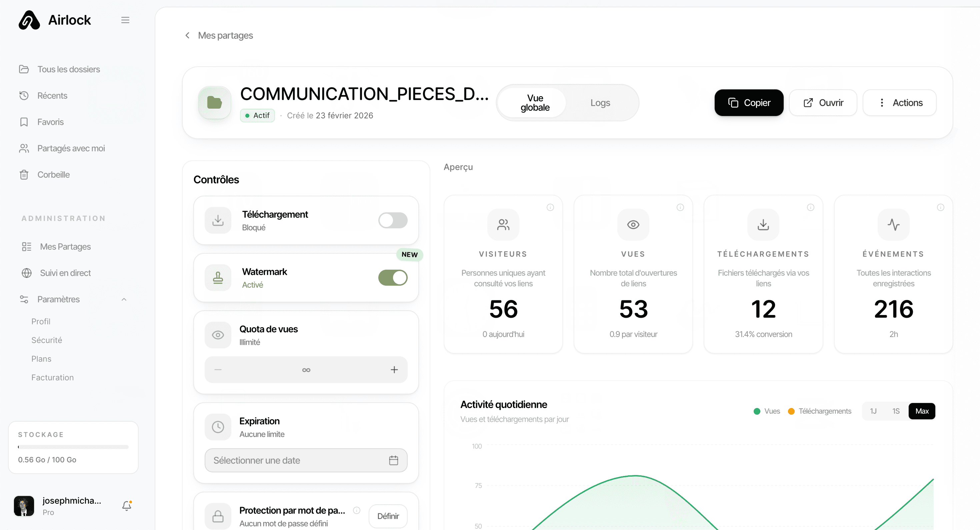Open the calendar icon in the date field
980x530 pixels.
pyautogui.click(x=394, y=460)
